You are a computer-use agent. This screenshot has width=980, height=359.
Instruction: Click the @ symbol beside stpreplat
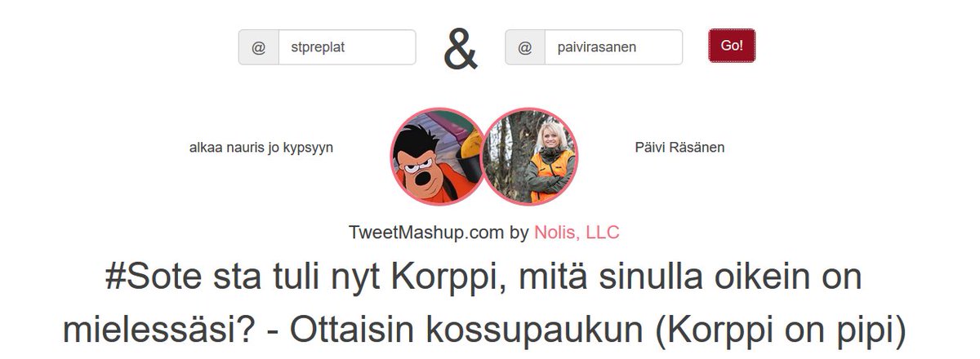pos(259,47)
